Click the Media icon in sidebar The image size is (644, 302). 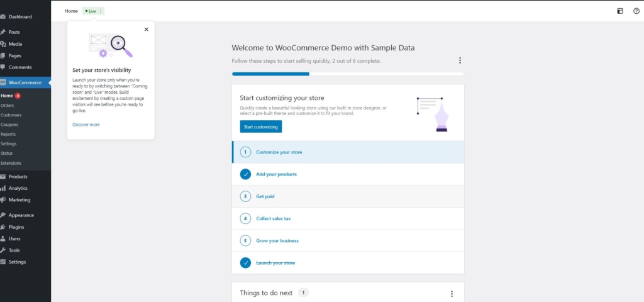coord(3,44)
